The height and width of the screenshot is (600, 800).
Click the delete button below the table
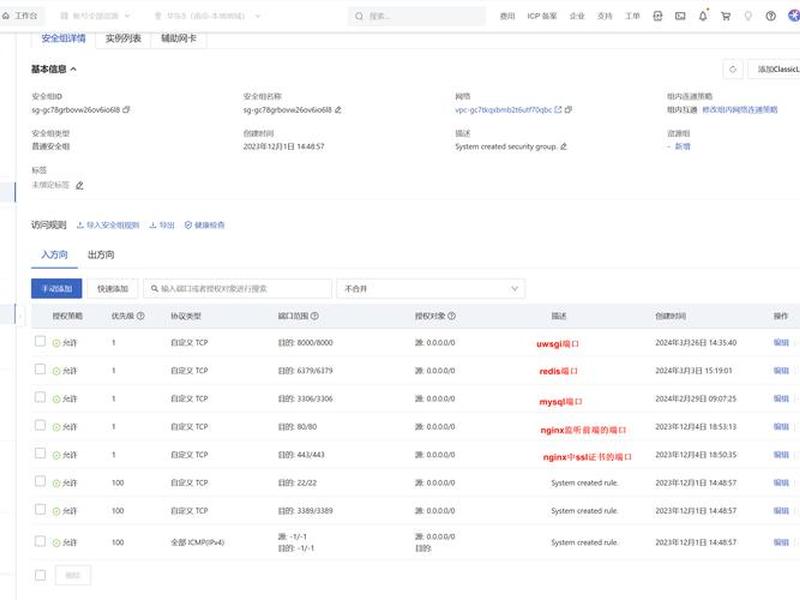coord(72,575)
